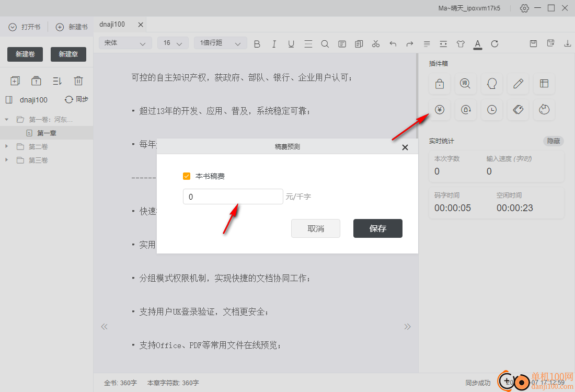The width and height of the screenshot is (575, 392).
Task: Open the 1倍行距 line spacing dropdown
Action: [221, 43]
